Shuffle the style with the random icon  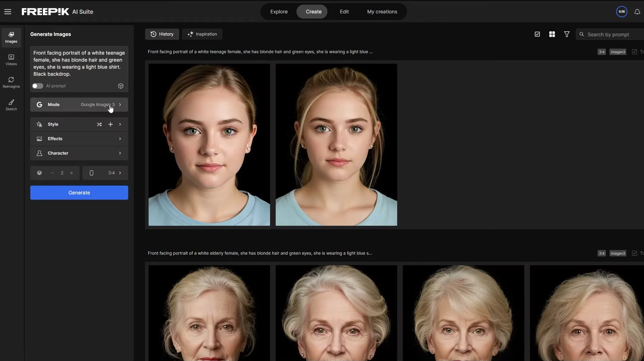click(x=99, y=124)
